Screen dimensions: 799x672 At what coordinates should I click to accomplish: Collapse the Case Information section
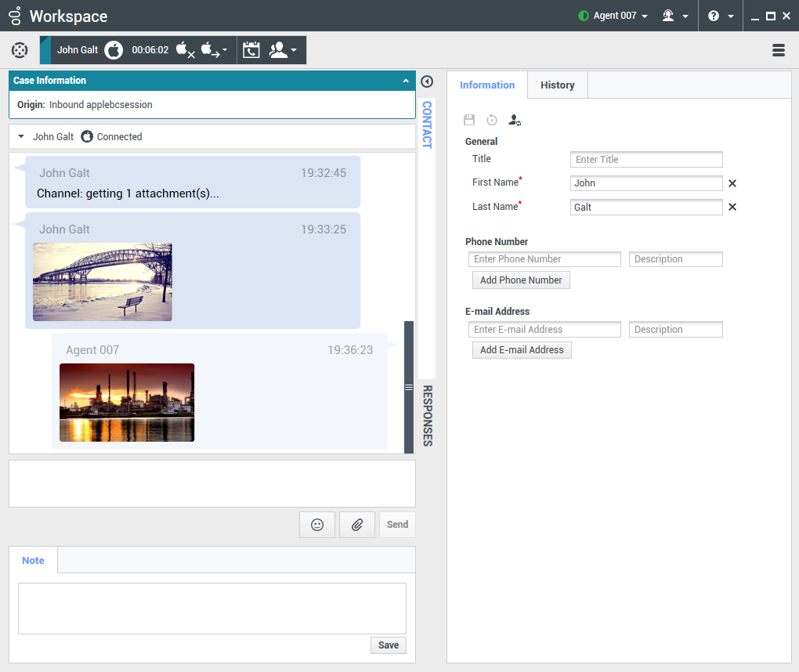coord(406,81)
